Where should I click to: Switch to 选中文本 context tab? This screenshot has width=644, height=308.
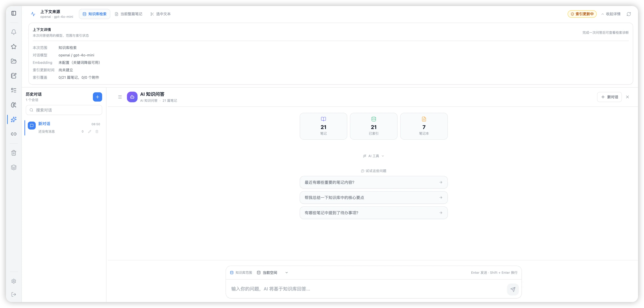(x=161, y=14)
